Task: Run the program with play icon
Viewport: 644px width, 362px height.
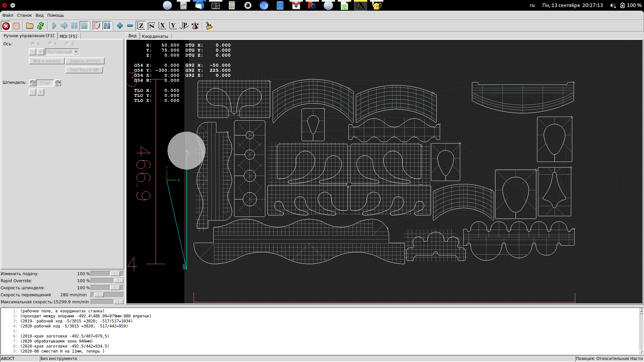Action: tap(54, 26)
